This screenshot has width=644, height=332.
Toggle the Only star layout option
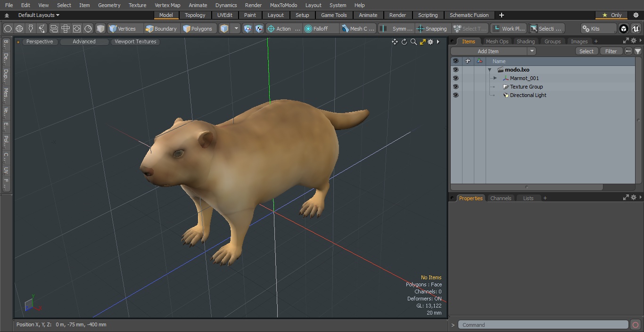coord(611,15)
